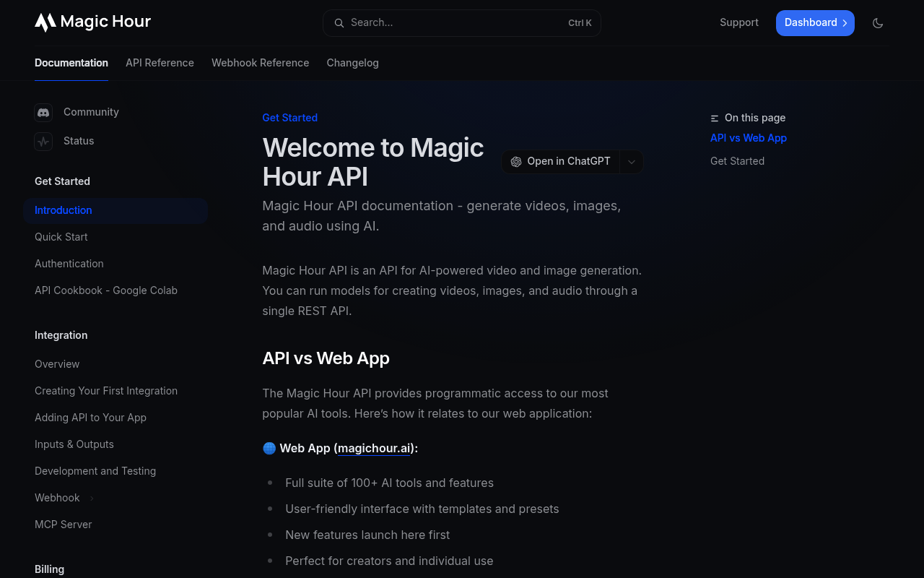
Task: Click the Billing sidebar section header
Action: [x=49, y=569]
